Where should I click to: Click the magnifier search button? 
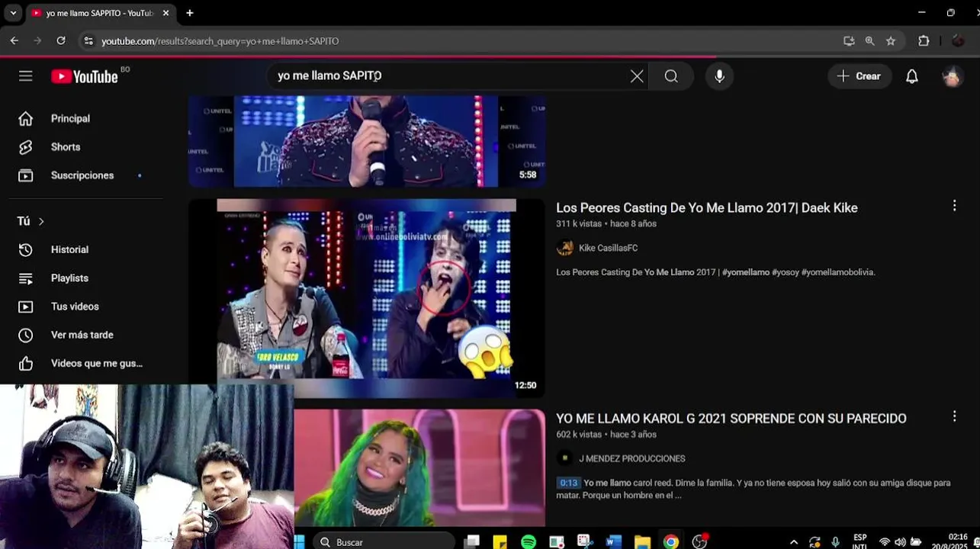671,76
